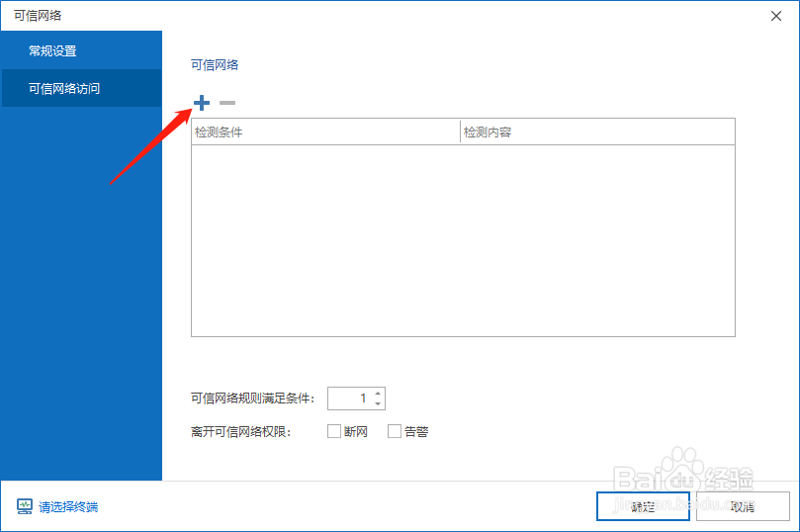800x532 pixels.
Task: Enable the 断网 checkbox
Action: click(x=334, y=431)
